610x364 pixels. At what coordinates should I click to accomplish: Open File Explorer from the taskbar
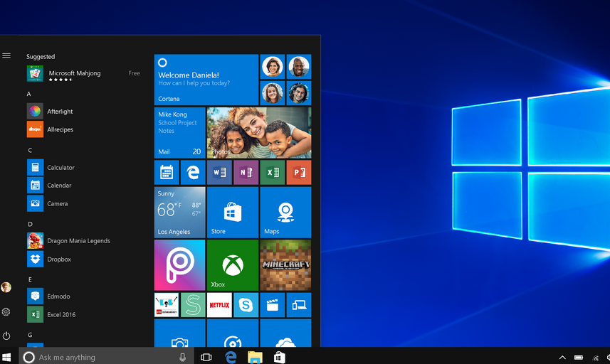(255, 357)
